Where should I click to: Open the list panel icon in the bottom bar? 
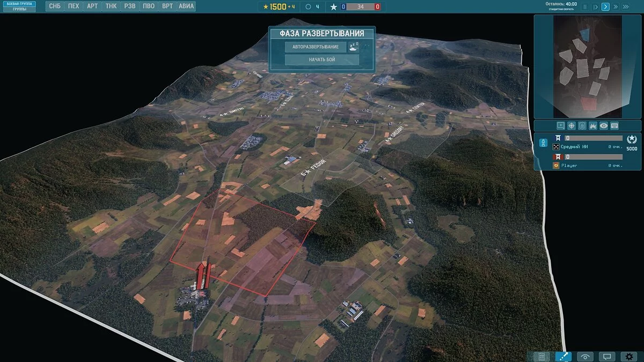click(541, 356)
